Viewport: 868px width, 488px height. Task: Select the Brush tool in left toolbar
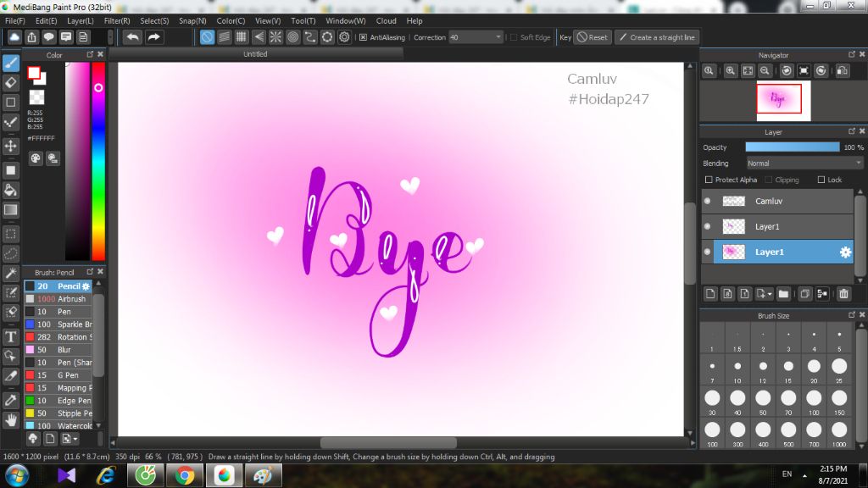coord(10,63)
